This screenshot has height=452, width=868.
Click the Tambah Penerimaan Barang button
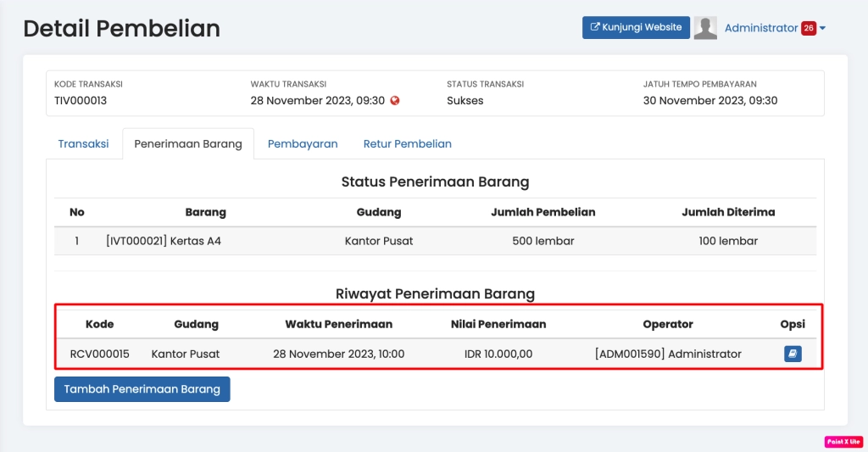coord(142,389)
